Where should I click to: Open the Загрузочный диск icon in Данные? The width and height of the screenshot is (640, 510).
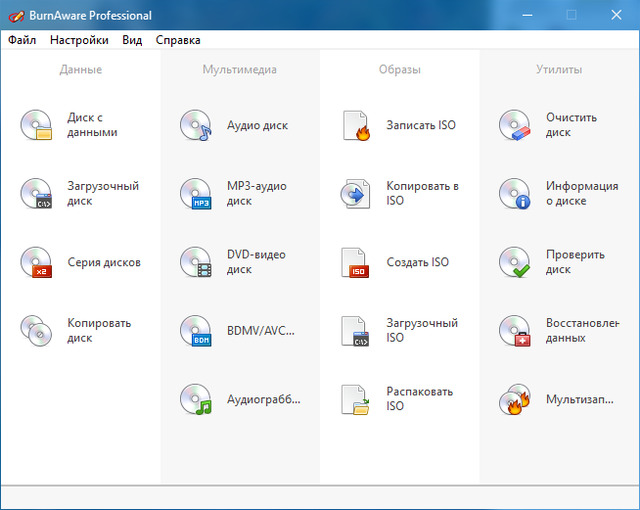36,194
